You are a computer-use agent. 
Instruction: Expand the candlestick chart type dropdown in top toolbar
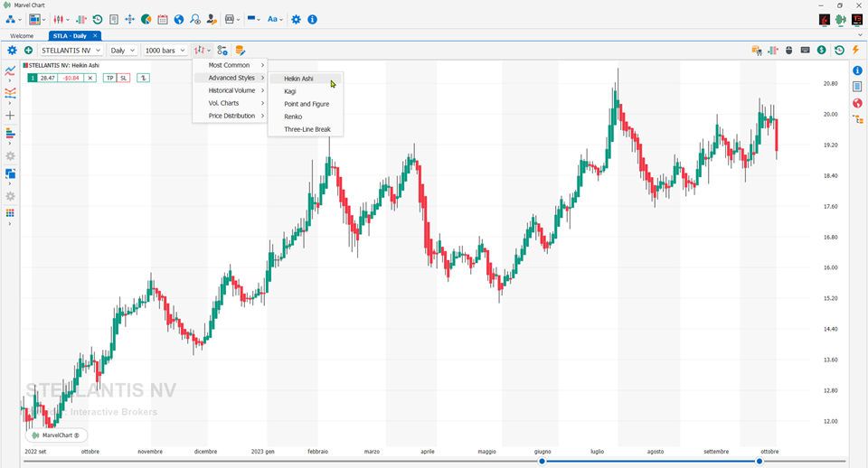pyautogui.click(x=68, y=19)
